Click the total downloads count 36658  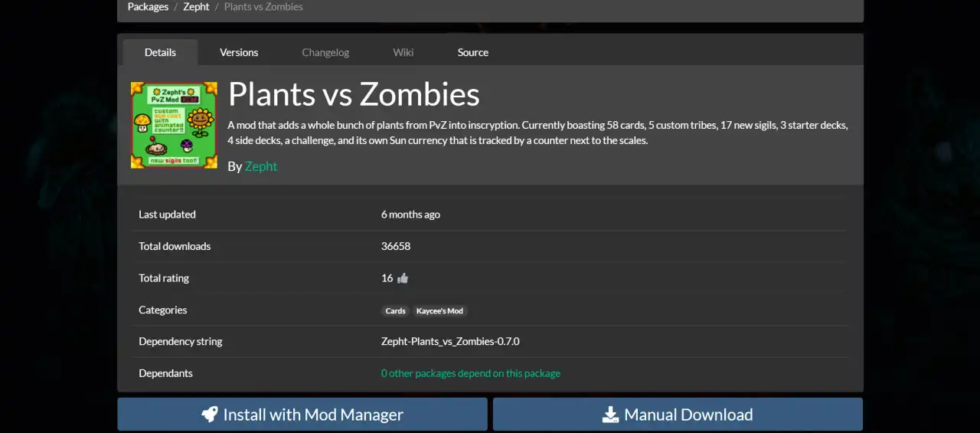coord(396,246)
